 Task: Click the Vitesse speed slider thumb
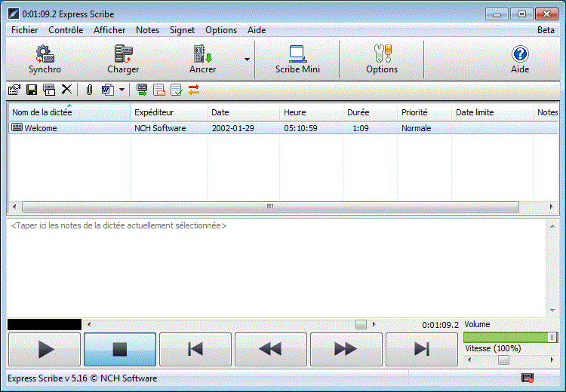[503, 360]
